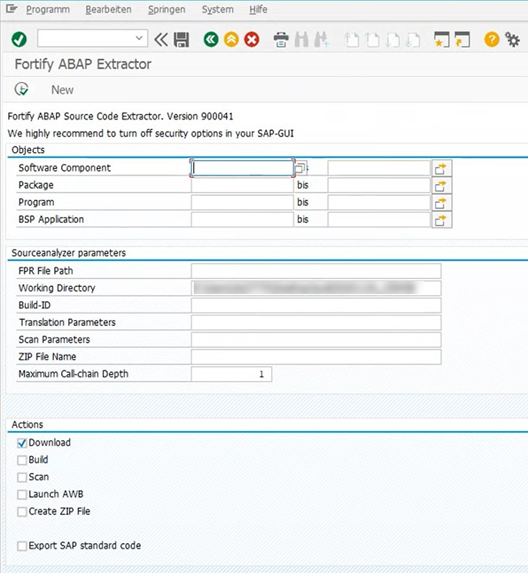Image resolution: width=528 pixels, height=573 pixels.
Task: Click the window menu icon left of Programm
Action: point(11,9)
